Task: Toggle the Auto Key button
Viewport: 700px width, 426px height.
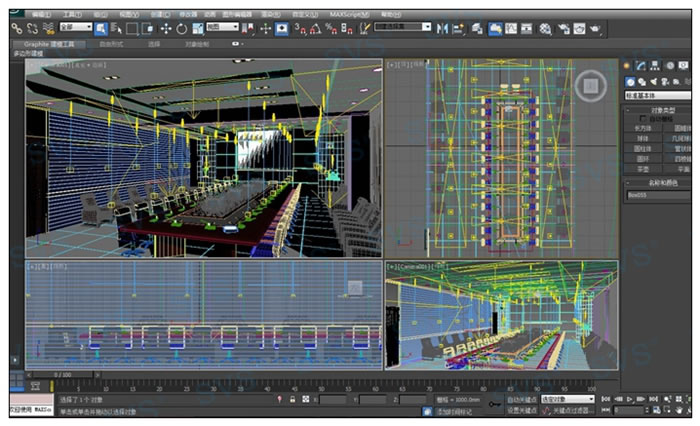Action: [522, 398]
